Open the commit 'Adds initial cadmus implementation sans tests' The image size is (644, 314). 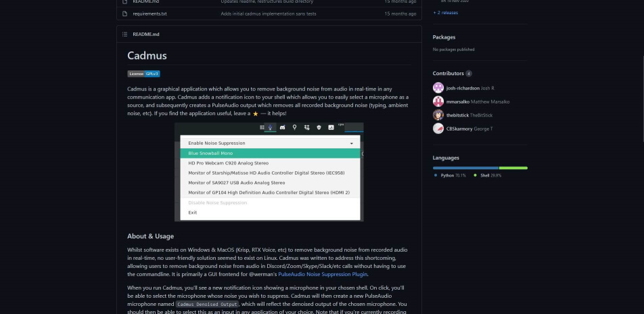coord(268,14)
